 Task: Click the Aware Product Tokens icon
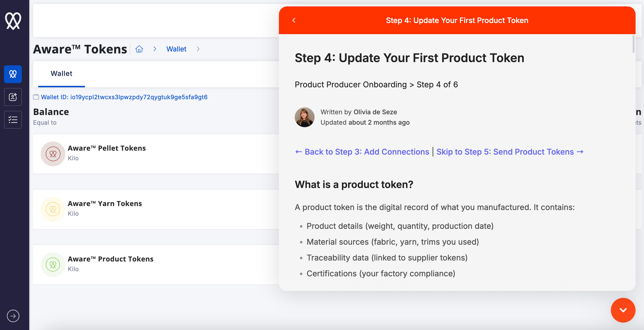click(53, 265)
